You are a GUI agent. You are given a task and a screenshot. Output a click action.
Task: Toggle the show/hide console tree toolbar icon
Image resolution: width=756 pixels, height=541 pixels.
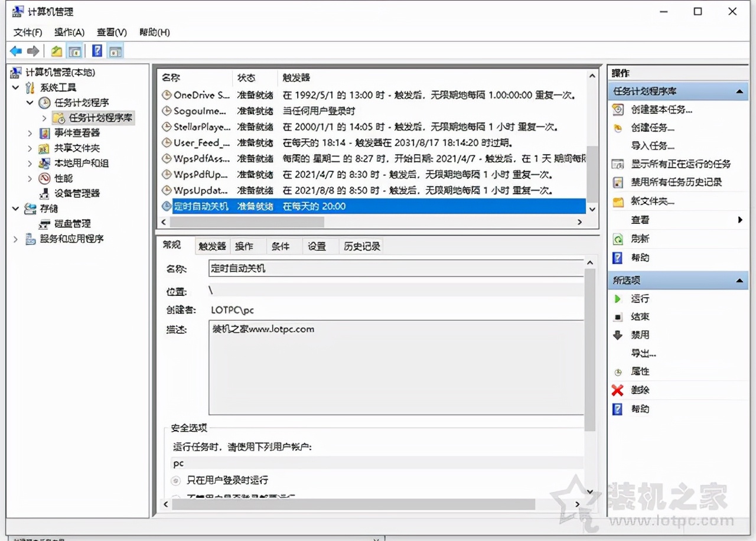coord(74,51)
